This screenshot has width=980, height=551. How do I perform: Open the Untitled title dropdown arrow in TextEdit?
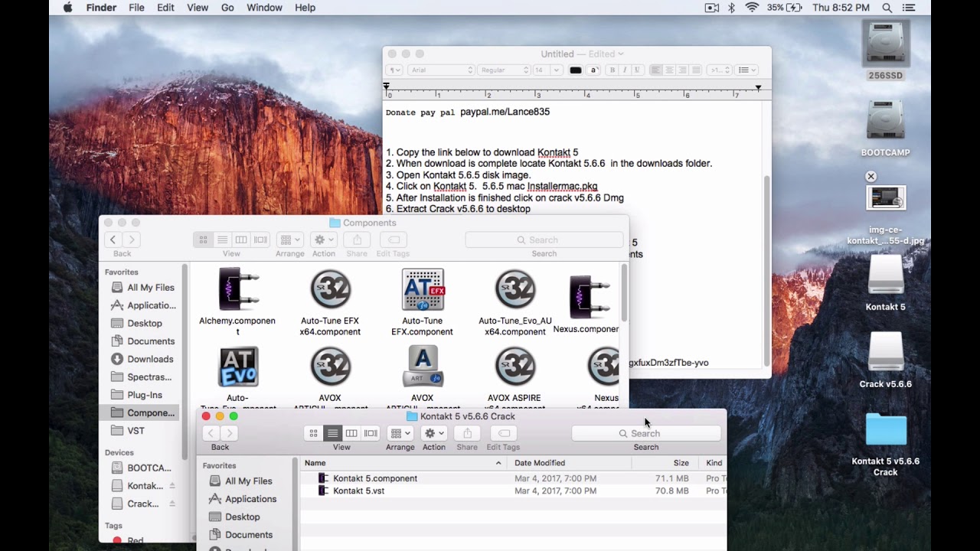(x=620, y=54)
